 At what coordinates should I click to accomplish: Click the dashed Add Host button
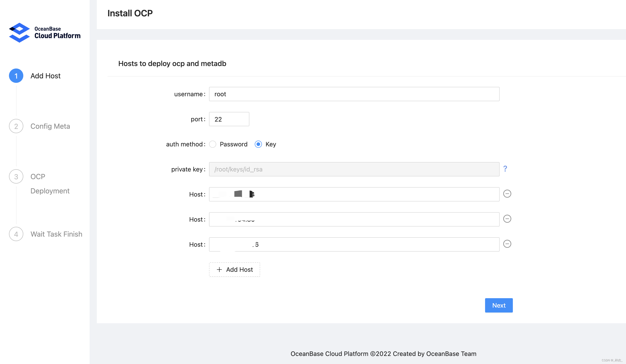(235, 270)
